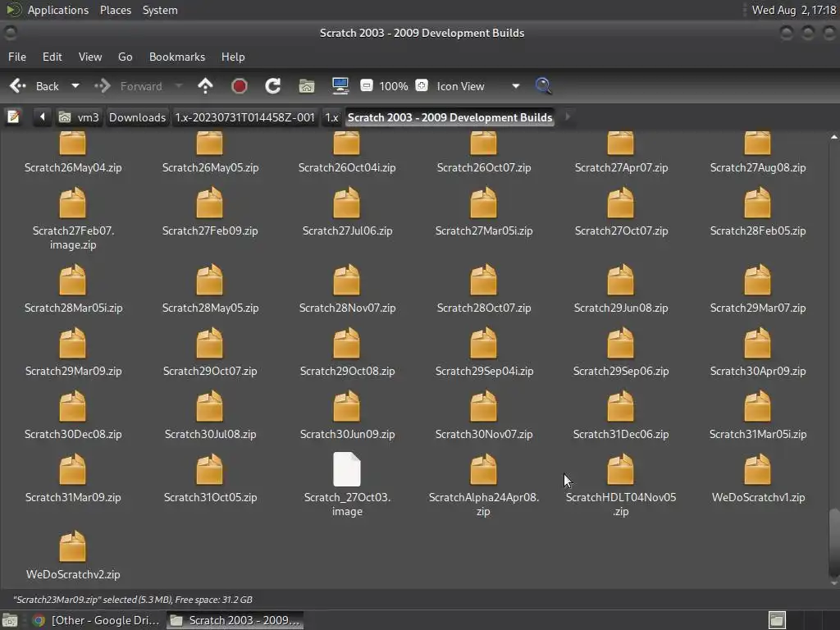
Task: Open the View menu
Action: point(90,57)
